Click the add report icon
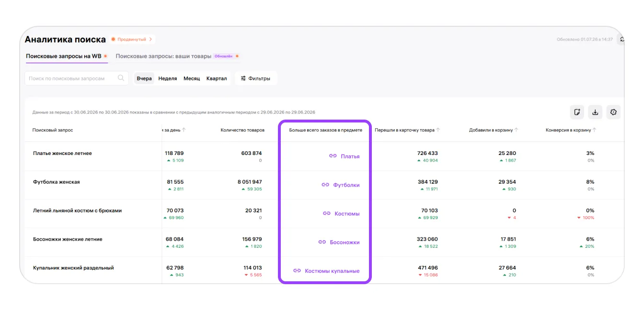 577,112
